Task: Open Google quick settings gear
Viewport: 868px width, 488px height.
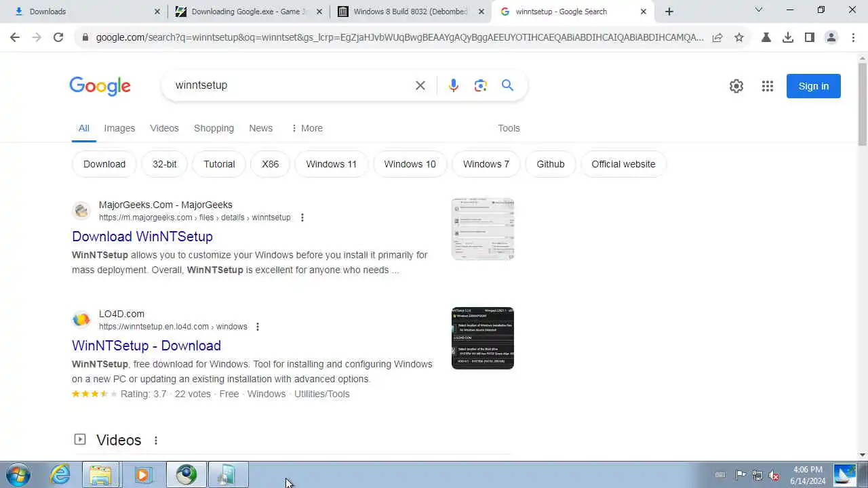Action: click(736, 86)
